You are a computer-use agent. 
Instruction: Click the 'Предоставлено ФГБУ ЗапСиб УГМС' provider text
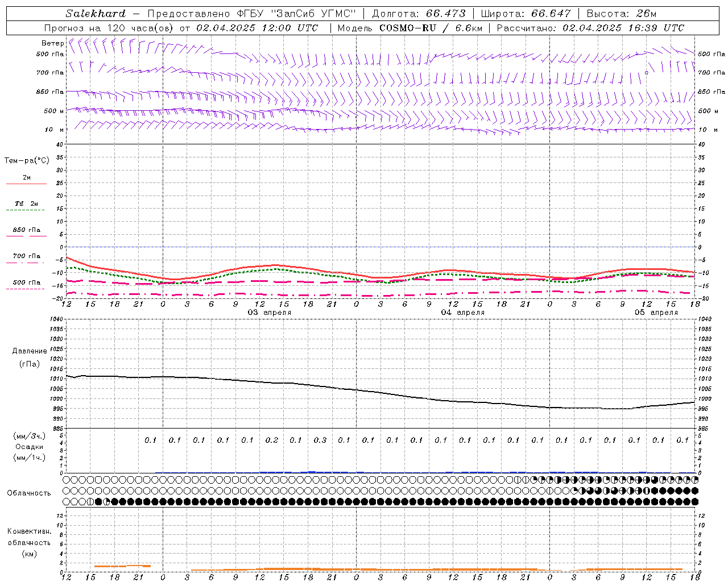[252, 14]
